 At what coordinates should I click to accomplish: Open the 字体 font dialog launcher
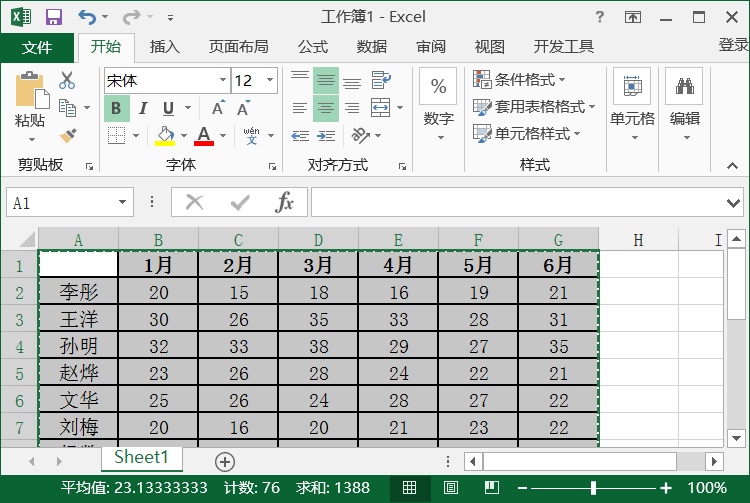(272, 166)
